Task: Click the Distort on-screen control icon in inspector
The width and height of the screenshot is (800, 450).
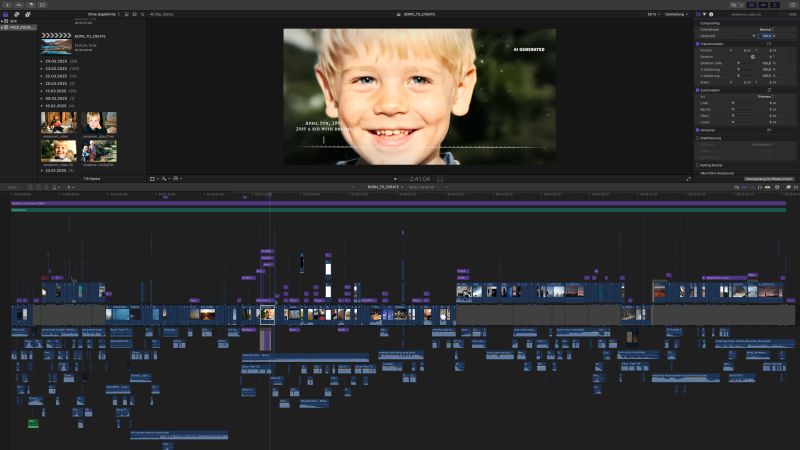Action: pyautogui.click(x=769, y=130)
